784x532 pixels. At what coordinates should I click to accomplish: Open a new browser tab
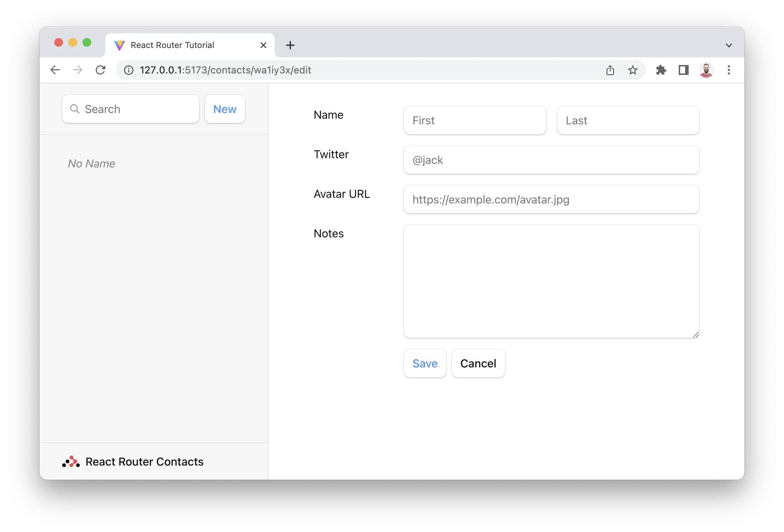coord(290,45)
